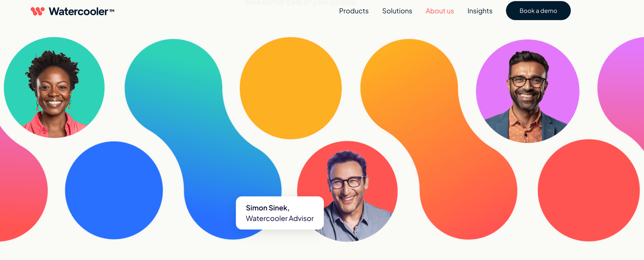The height and width of the screenshot is (260, 644).
Task: Open the Insights menu item
Action: click(x=480, y=11)
